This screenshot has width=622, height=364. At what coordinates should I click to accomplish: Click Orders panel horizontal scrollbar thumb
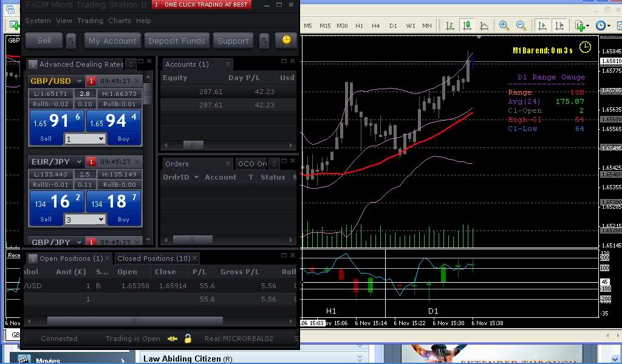pos(193,240)
